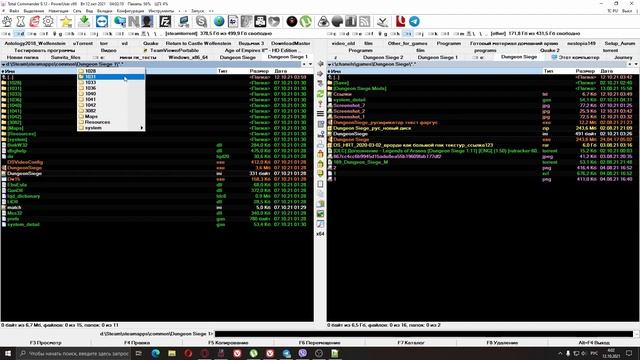Click the Alt+F4 Выход button
Image resolution: width=640 pixels, height=360 pixels.
(594, 342)
